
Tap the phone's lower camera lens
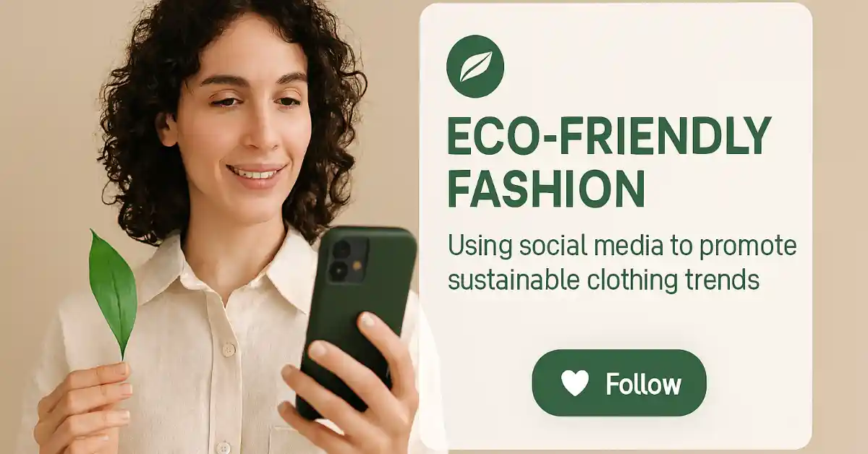click(337, 271)
